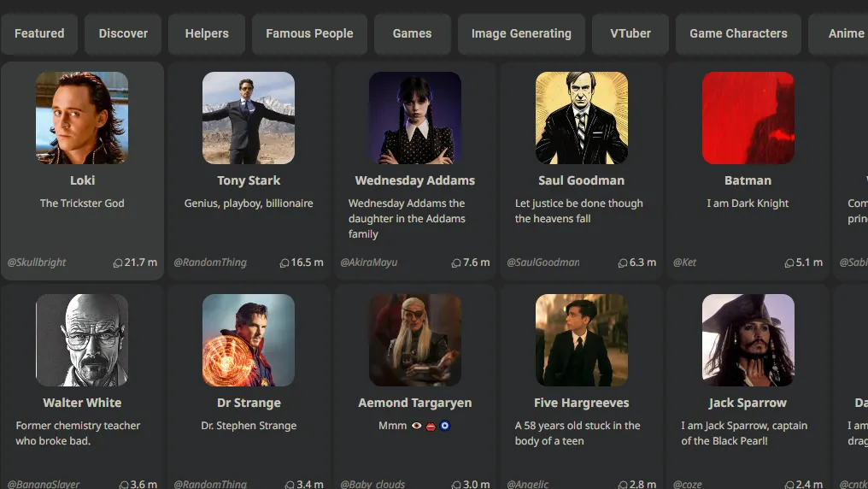Click the red Batman avatar
Screen dimensions: 868x489
pyautogui.click(x=748, y=118)
